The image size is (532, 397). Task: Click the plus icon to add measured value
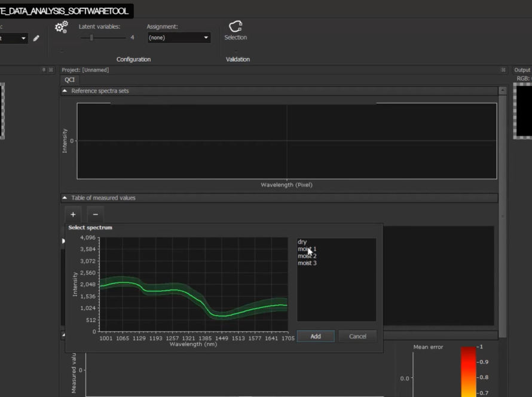tap(73, 214)
